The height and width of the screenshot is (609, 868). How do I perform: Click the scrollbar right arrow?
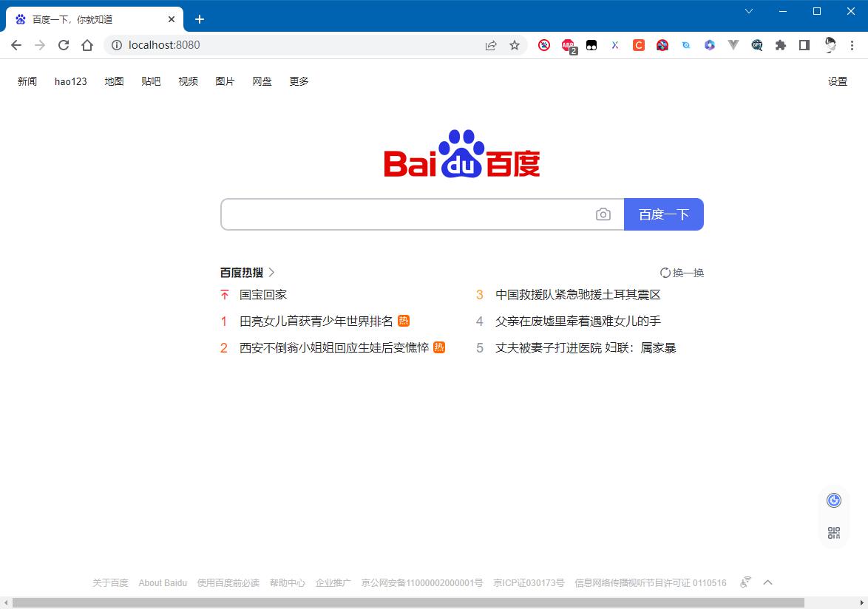tap(862, 603)
